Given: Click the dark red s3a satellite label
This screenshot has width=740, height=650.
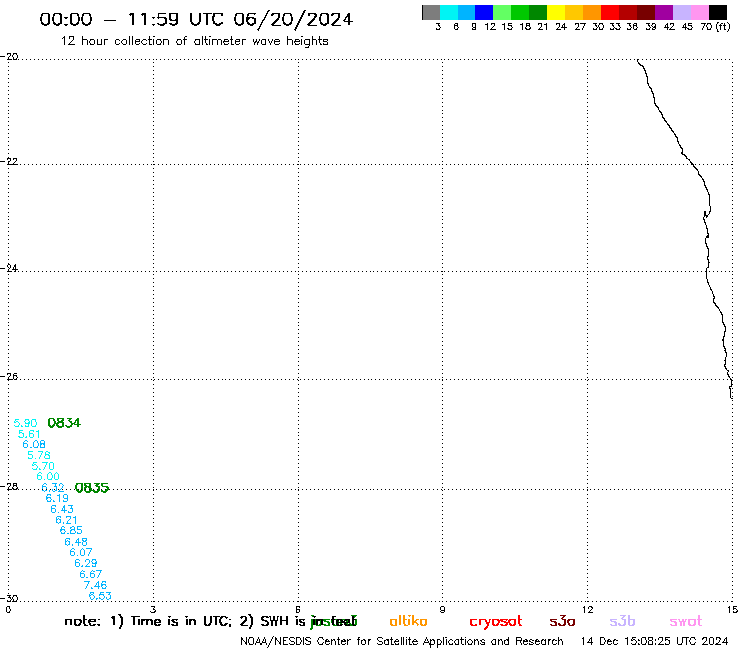Looking at the screenshot, I should pos(562,621).
